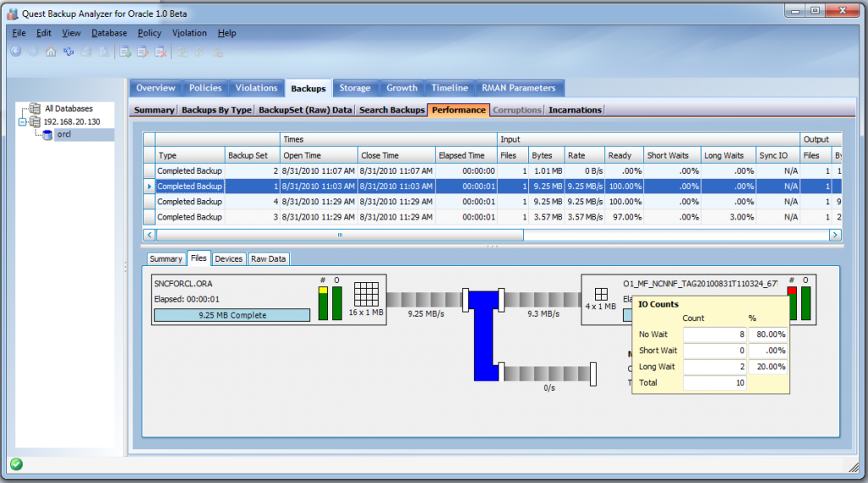This screenshot has height=483, width=868.
Task: Click the Print toolbar icon
Action: click(86, 52)
